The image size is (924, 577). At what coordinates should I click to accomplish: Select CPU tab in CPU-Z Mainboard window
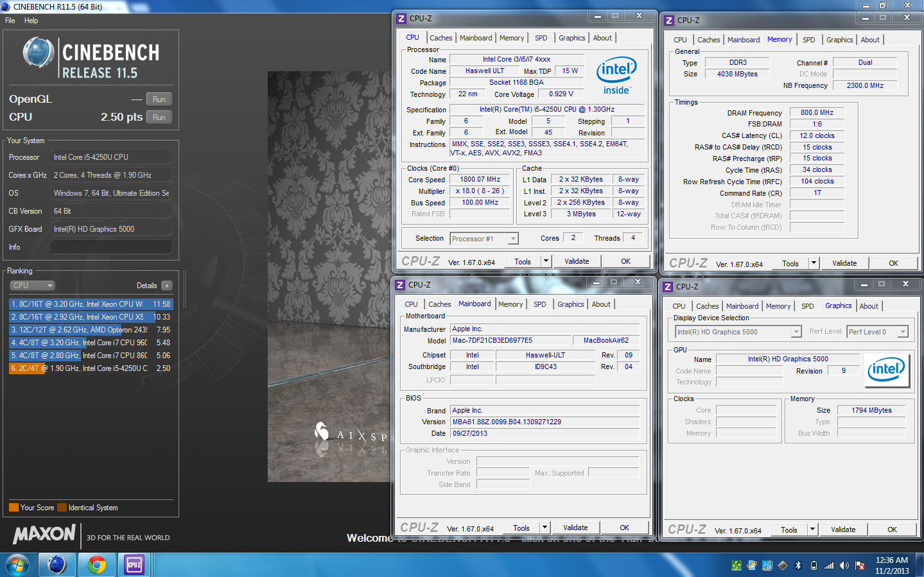coord(412,304)
